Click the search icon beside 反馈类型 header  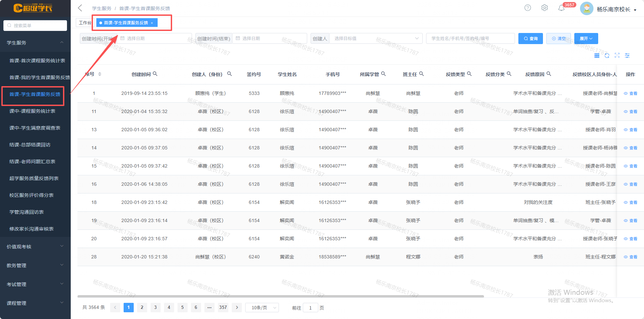click(x=469, y=74)
